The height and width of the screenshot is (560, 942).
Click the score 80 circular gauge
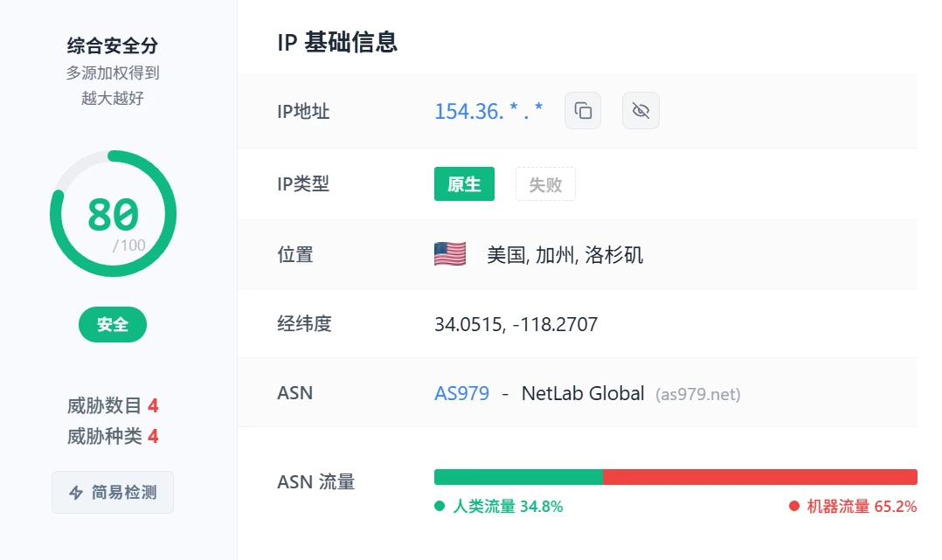tap(113, 214)
